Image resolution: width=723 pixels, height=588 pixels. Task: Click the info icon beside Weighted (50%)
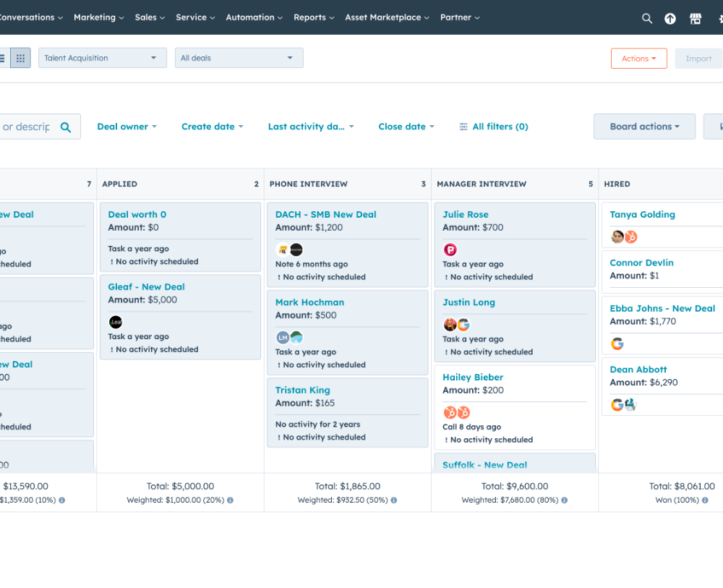[394, 500]
